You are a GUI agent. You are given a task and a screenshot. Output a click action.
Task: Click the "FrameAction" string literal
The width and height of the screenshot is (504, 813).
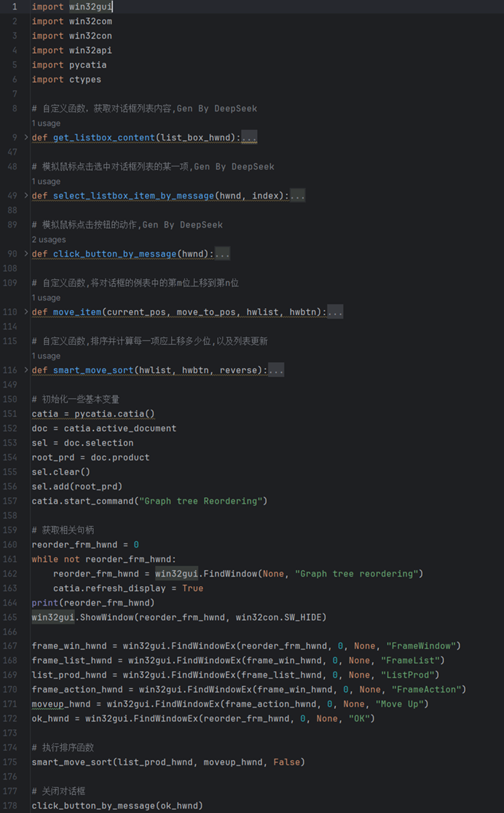[x=426, y=689]
